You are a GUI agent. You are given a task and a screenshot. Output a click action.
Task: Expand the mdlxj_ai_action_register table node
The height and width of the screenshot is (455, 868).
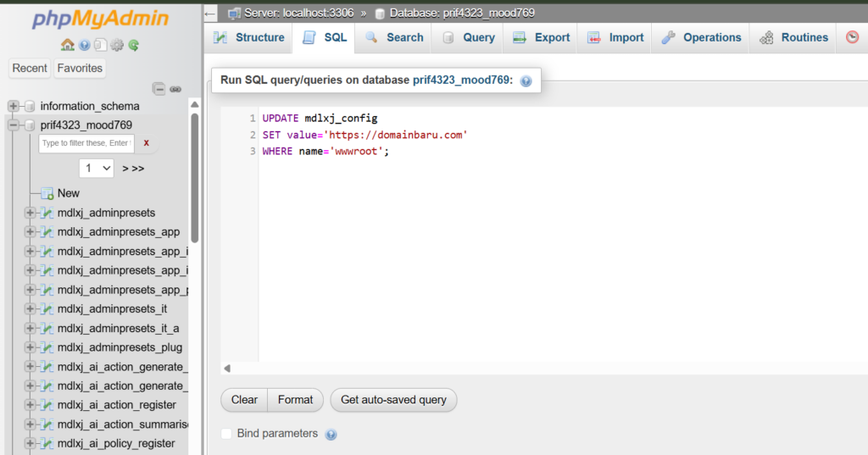coord(31,405)
